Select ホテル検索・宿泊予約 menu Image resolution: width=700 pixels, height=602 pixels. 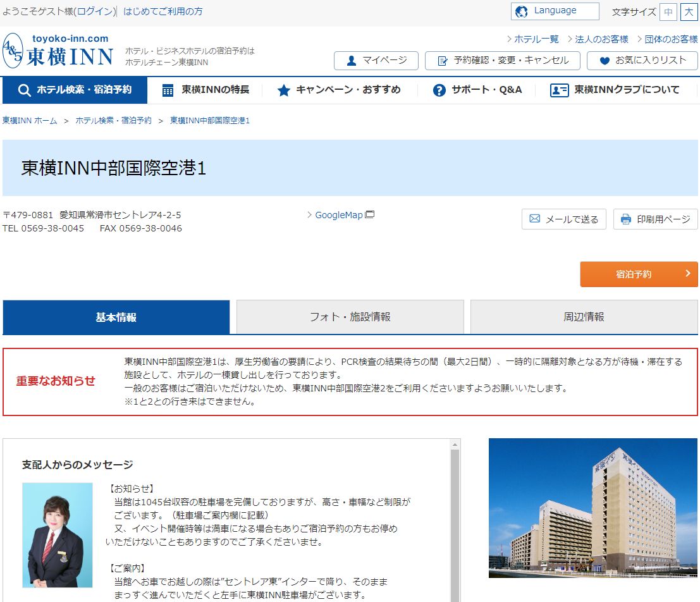75,90
